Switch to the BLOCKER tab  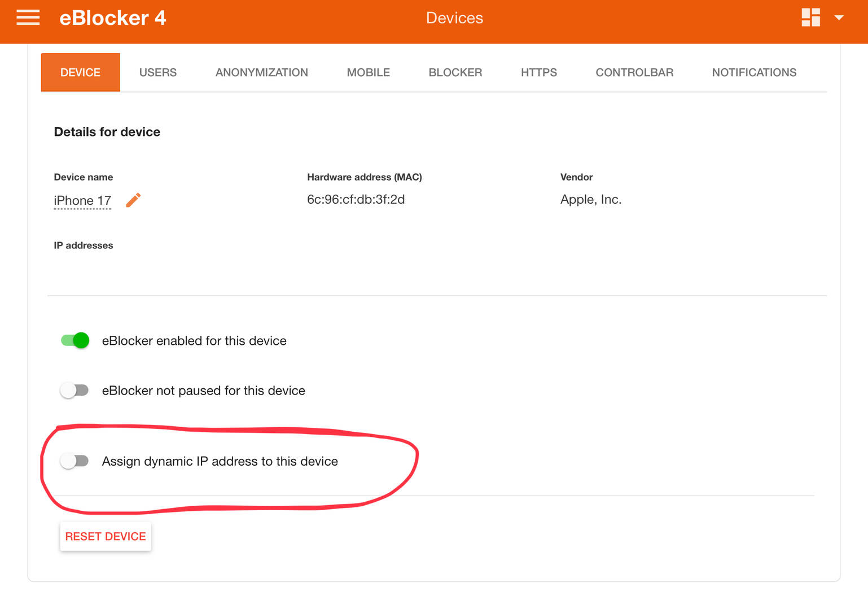455,72
